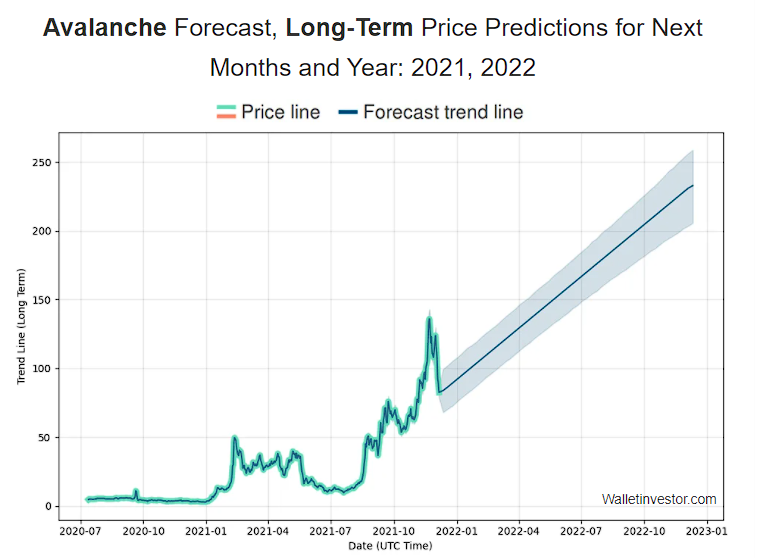Viewport: 759px width, 558px height.
Task: Click the price peak near 2021-11
Action: click(x=429, y=317)
